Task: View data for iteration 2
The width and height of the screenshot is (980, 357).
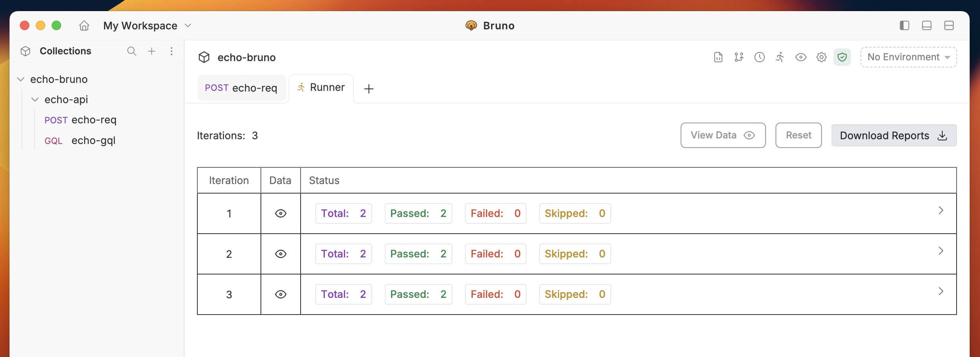Action: coord(280,254)
